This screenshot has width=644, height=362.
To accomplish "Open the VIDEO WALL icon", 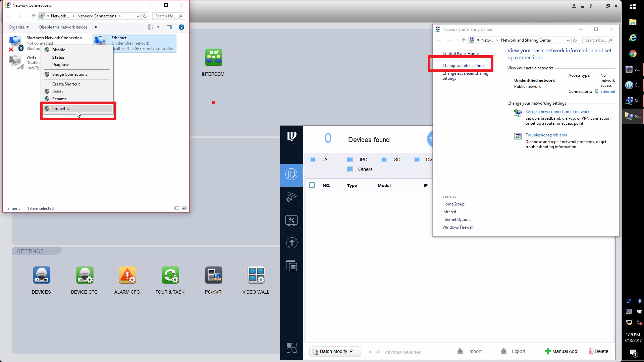I will (x=256, y=275).
